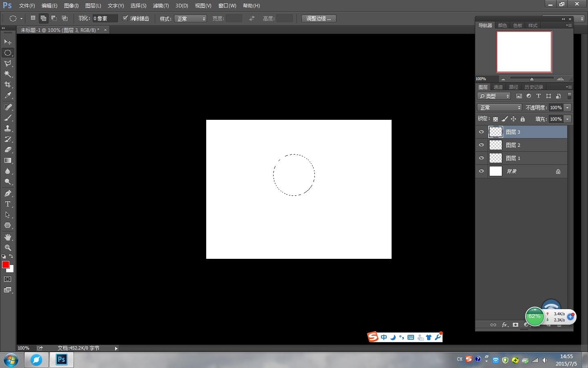Hide the 背景 layer eye icon
The width and height of the screenshot is (588, 368).
[x=481, y=171]
